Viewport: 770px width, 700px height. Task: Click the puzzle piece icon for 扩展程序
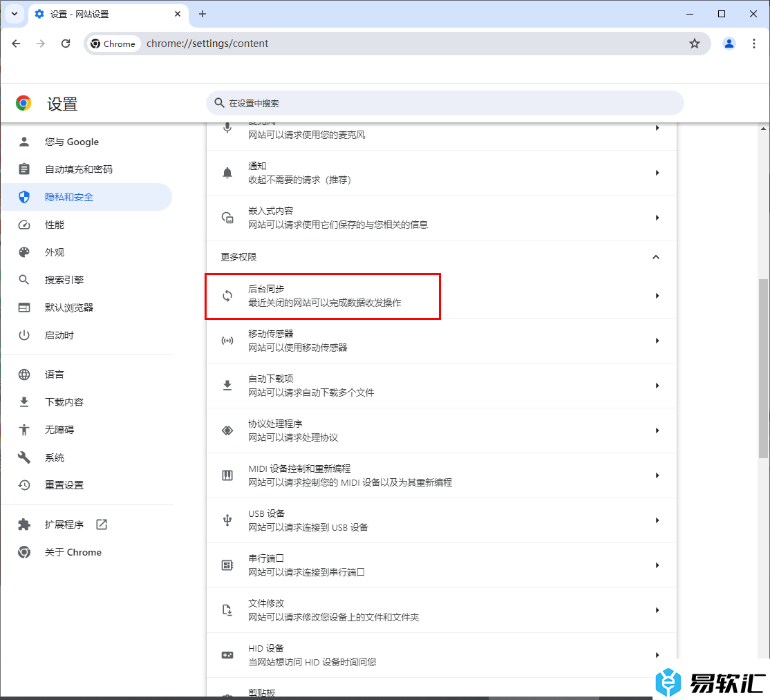click(24, 524)
